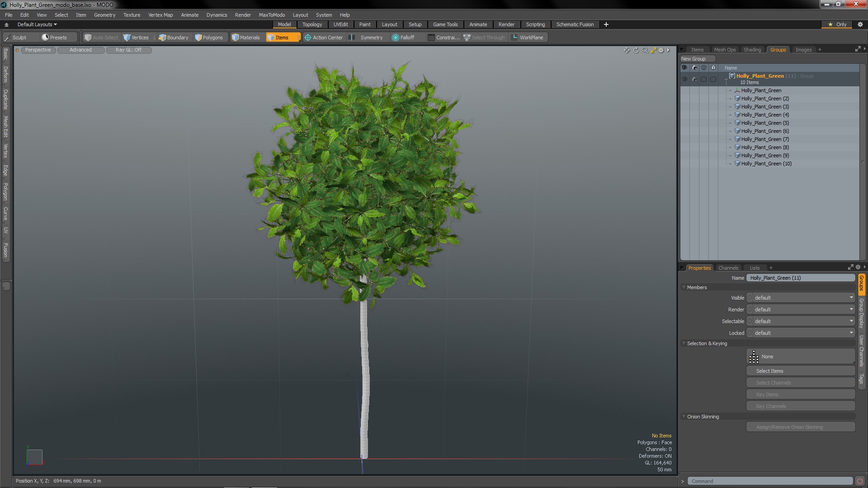Open viewport settings gear icon
The image size is (868, 488).
(661, 50)
